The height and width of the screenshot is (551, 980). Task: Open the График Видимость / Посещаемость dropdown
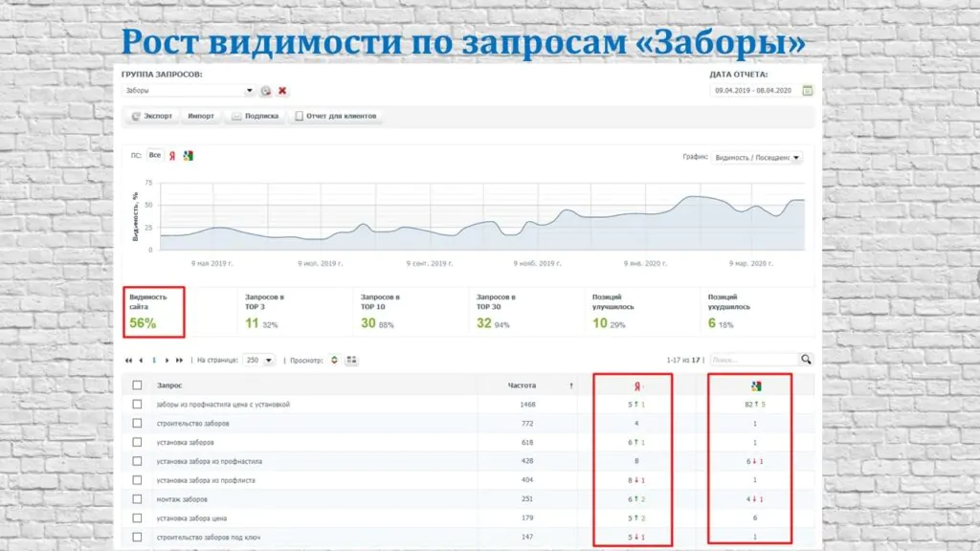tap(757, 158)
